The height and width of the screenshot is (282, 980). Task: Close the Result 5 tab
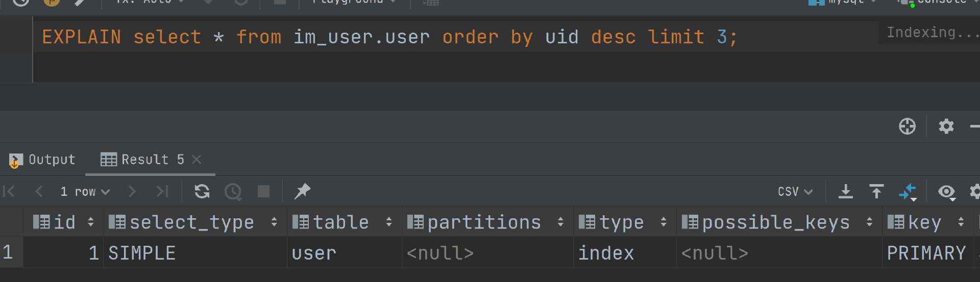[x=197, y=160]
